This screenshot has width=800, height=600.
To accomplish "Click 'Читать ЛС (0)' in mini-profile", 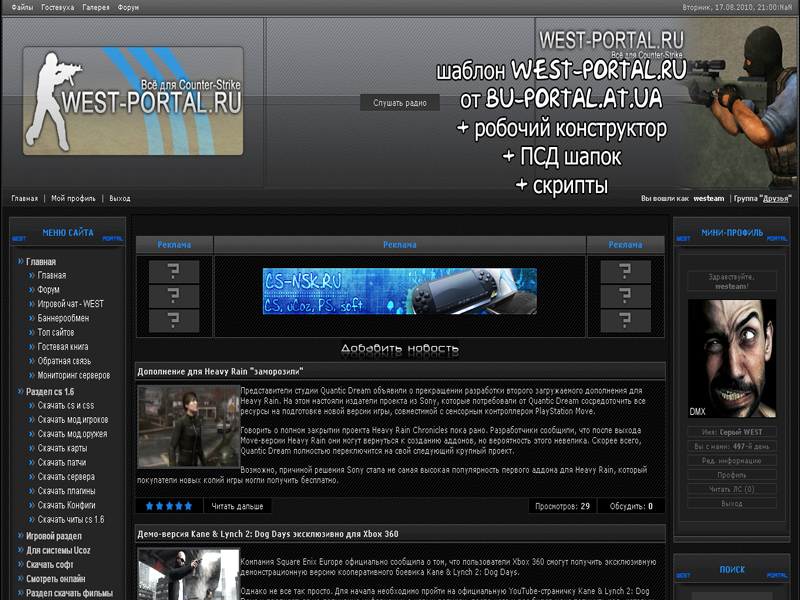I will click(731, 489).
